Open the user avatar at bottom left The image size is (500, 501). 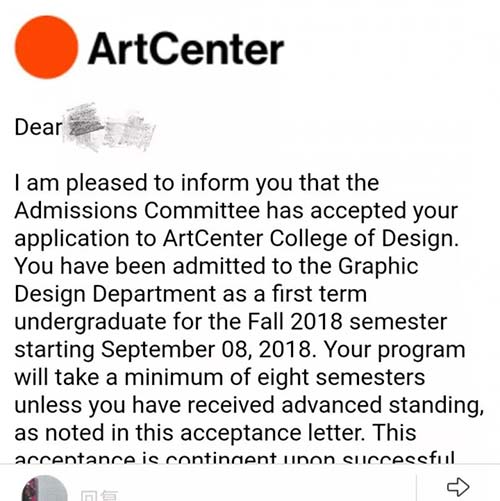pyautogui.click(x=45, y=488)
